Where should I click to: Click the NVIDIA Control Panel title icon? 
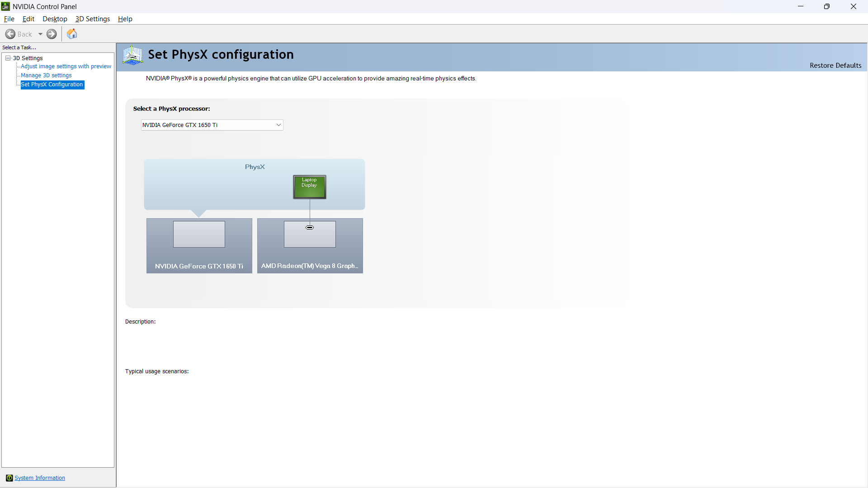pyautogui.click(x=5, y=6)
